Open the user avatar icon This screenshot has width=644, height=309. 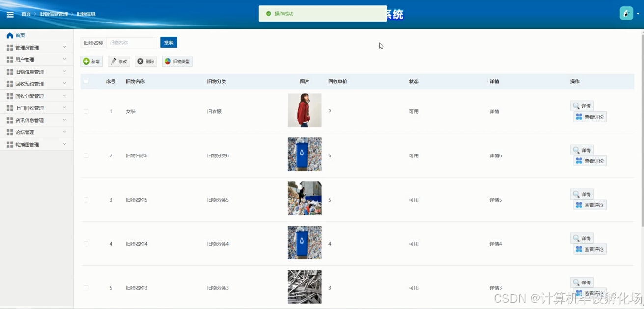[626, 14]
